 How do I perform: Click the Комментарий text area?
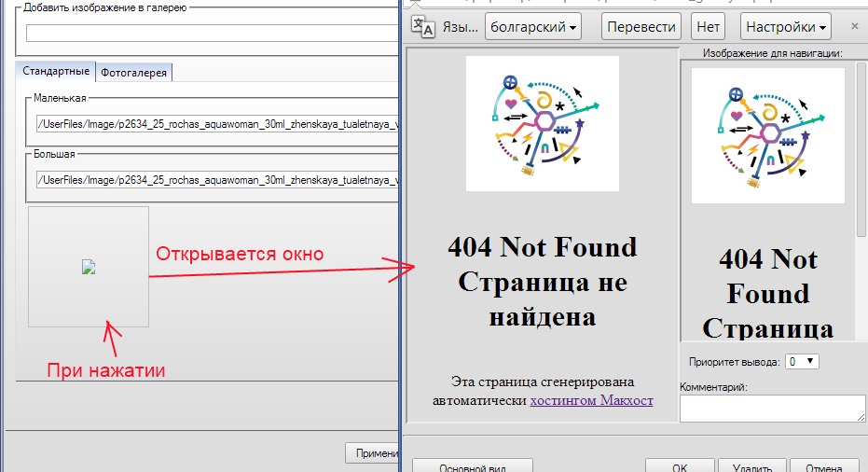pyautogui.click(x=772, y=409)
